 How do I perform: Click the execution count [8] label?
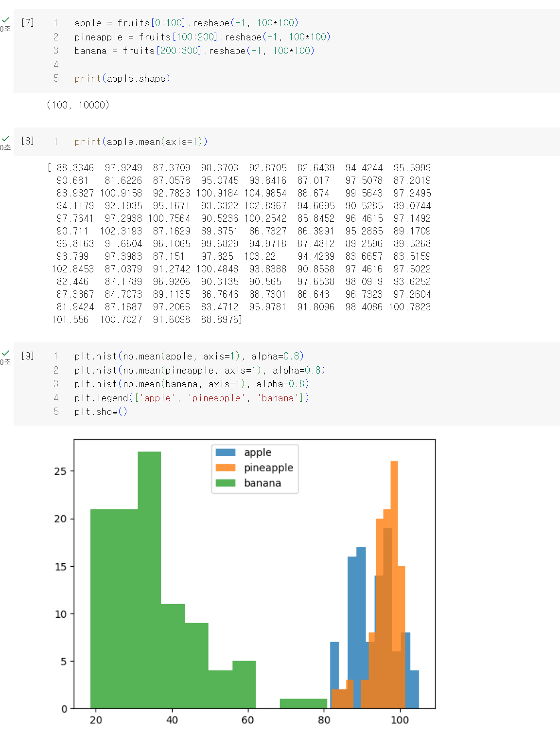(x=28, y=141)
